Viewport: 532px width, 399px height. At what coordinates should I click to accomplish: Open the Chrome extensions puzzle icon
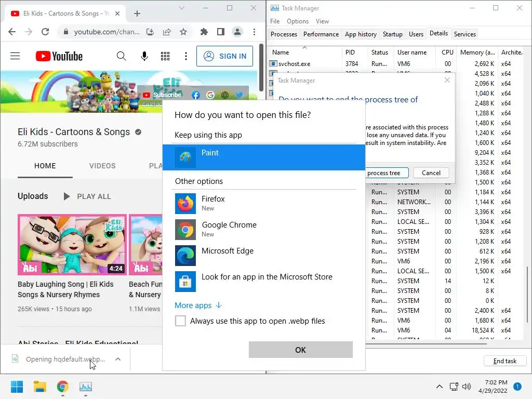204,32
